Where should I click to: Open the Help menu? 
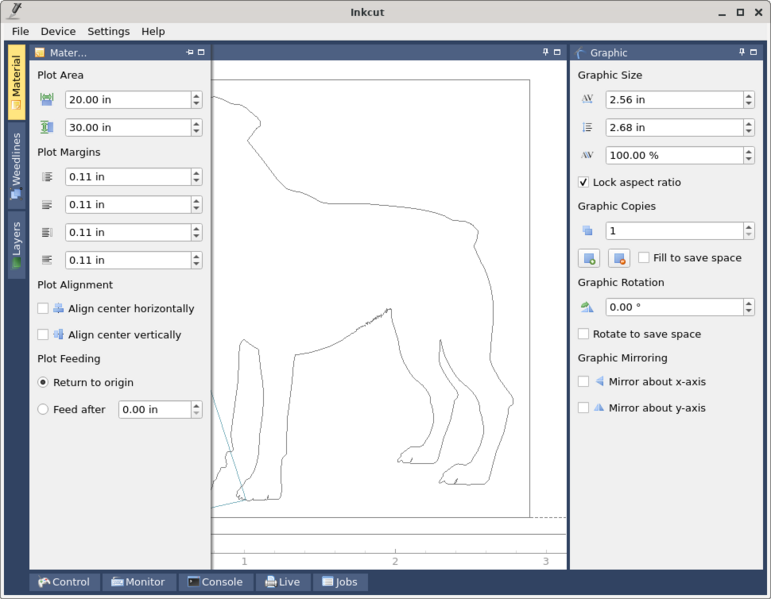click(153, 31)
